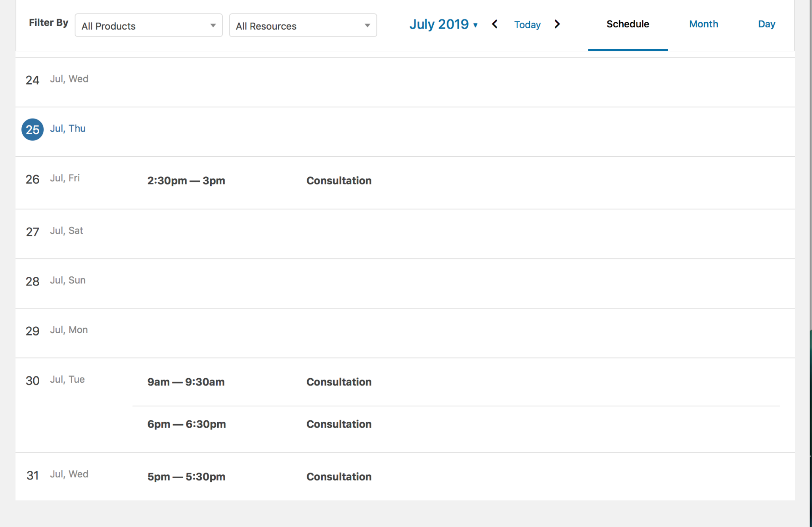Viewport: 812px width, 527px height.
Task: Open the All Products filter dropdown
Action: click(149, 26)
